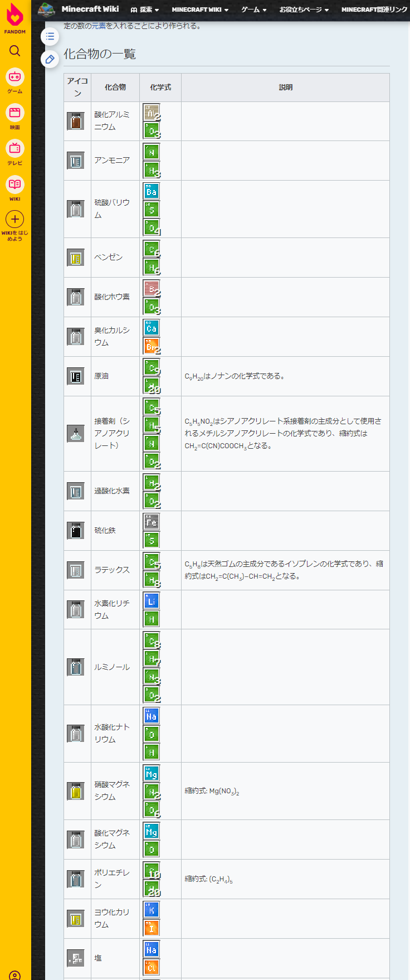Open the MINECRAFT関連リンク menu
This screenshot has height=980, width=410.
pyautogui.click(x=374, y=9)
